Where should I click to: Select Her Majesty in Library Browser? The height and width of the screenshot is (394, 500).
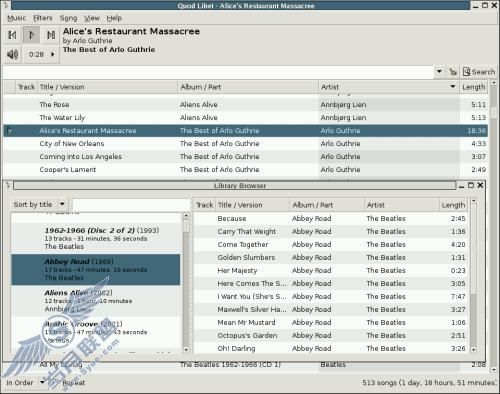point(331,271)
